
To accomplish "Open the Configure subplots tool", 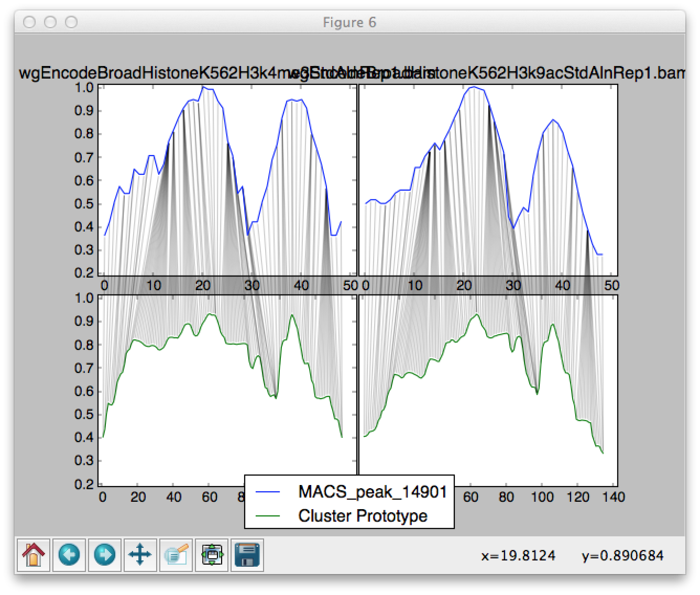I will click(x=211, y=555).
